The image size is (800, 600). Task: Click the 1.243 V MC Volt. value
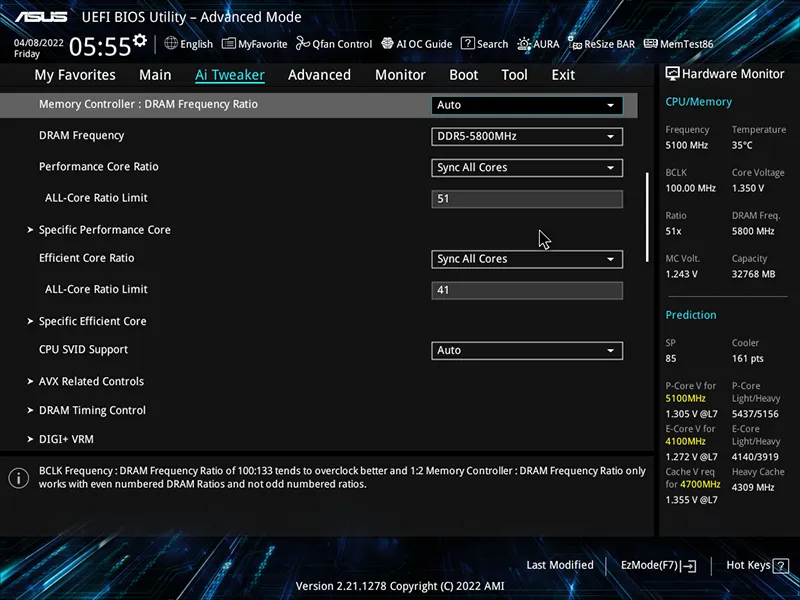click(x=681, y=274)
